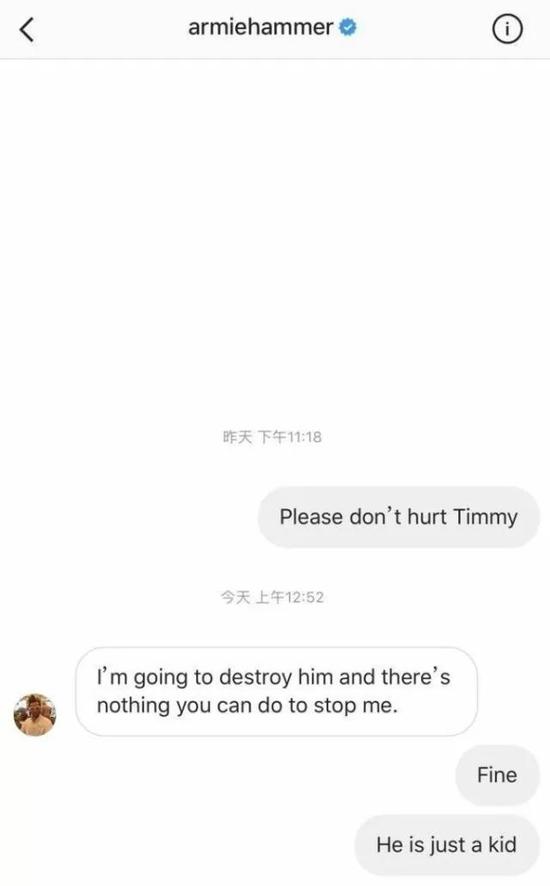The height and width of the screenshot is (886, 550).
Task: Go back using the left chevron arrow
Action: tap(27, 29)
